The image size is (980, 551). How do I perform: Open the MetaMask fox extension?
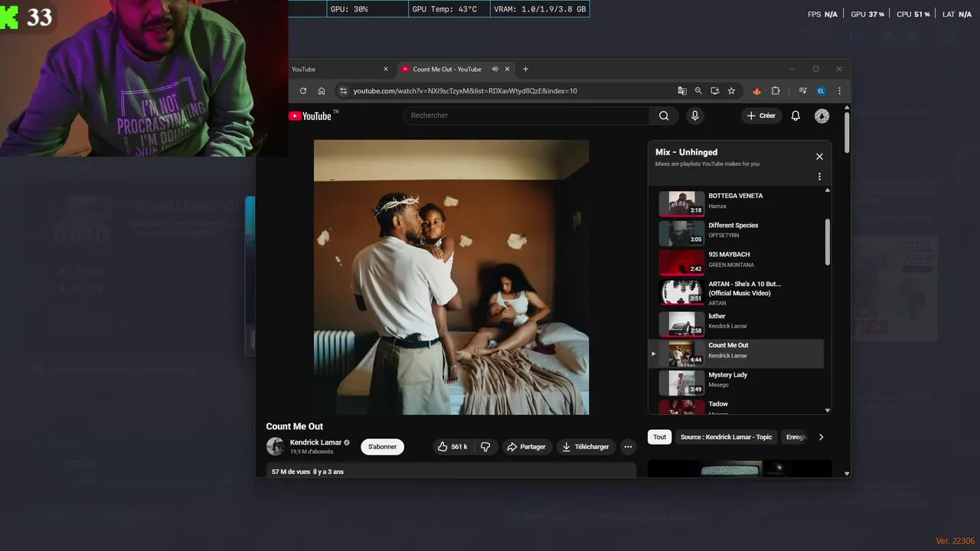pyautogui.click(x=757, y=91)
